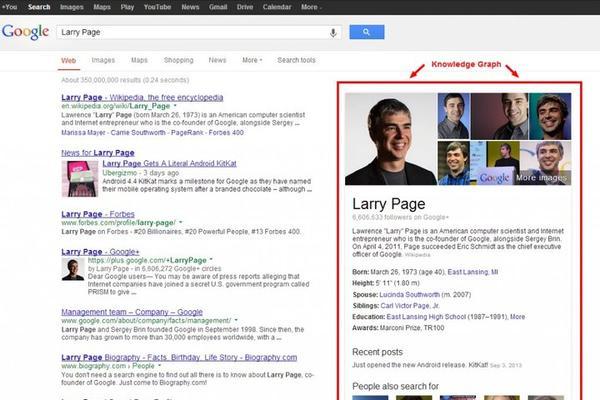
Task: Open YouTube from the top bar
Action: (x=157, y=7)
